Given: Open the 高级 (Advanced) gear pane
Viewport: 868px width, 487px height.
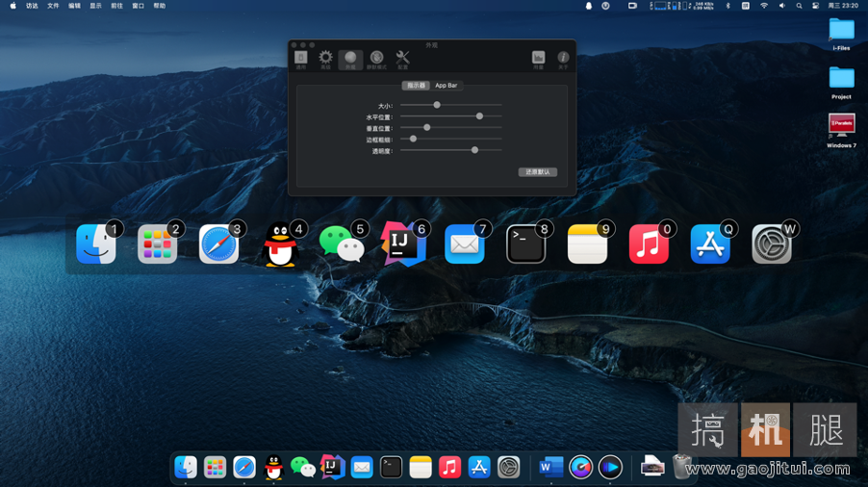Looking at the screenshot, I should pyautogui.click(x=325, y=60).
